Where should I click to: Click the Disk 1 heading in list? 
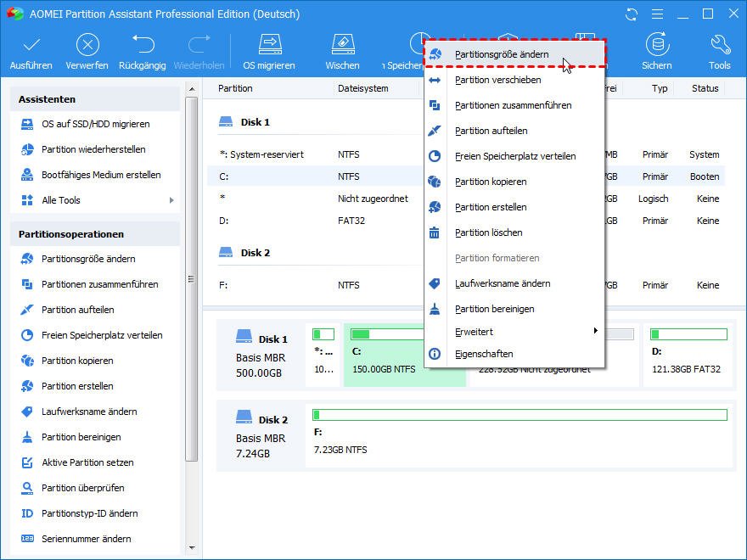point(244,122)
